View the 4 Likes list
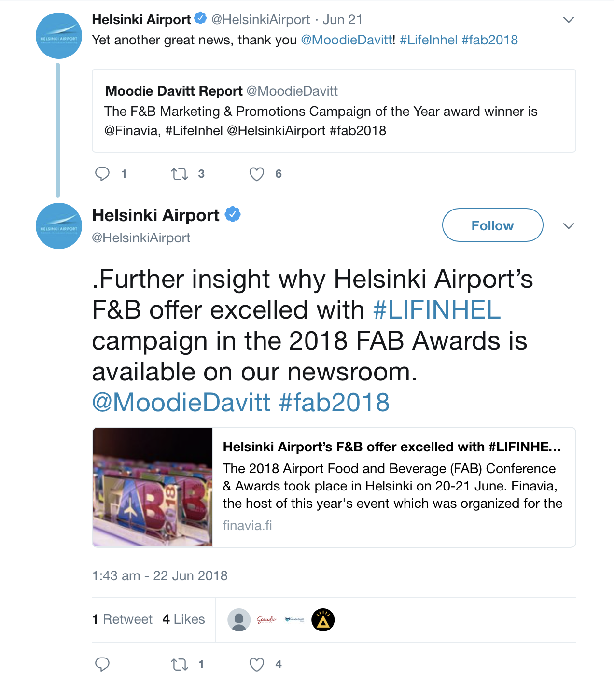This screenshot has height=700, width=614. pos(184,619)
